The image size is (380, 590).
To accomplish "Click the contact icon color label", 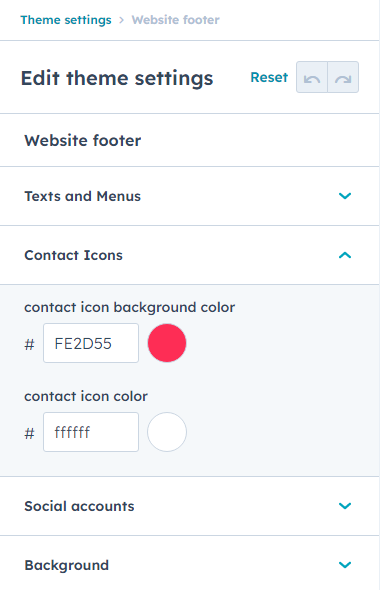I will (x=86, y=396).
